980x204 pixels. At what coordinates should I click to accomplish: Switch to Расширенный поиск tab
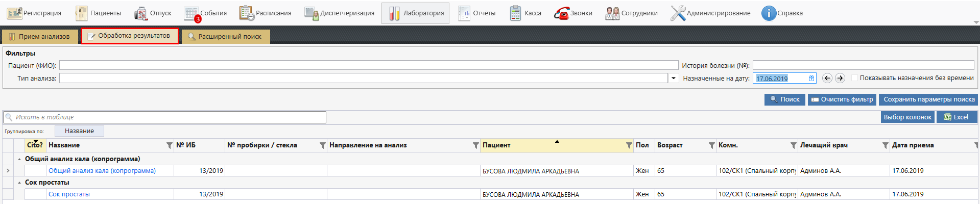[225, 36]
